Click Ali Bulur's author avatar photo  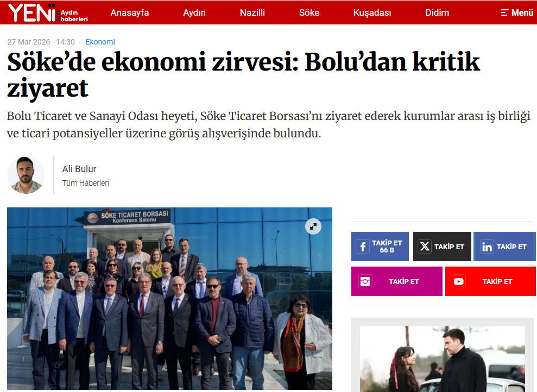[26, 175]
